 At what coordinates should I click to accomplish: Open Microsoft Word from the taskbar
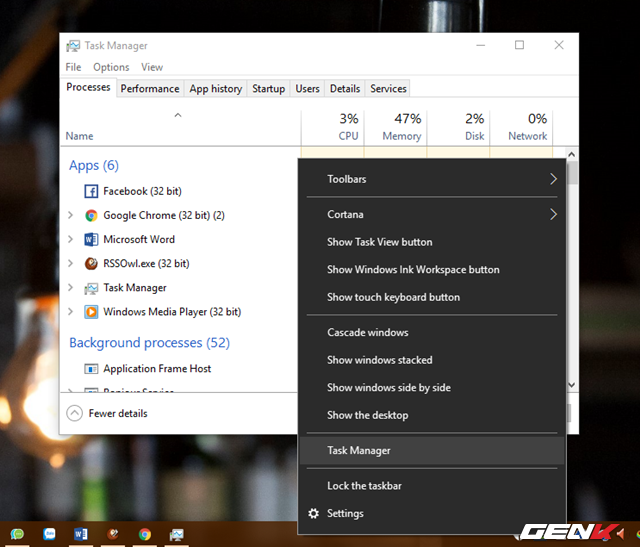(81, 534)
